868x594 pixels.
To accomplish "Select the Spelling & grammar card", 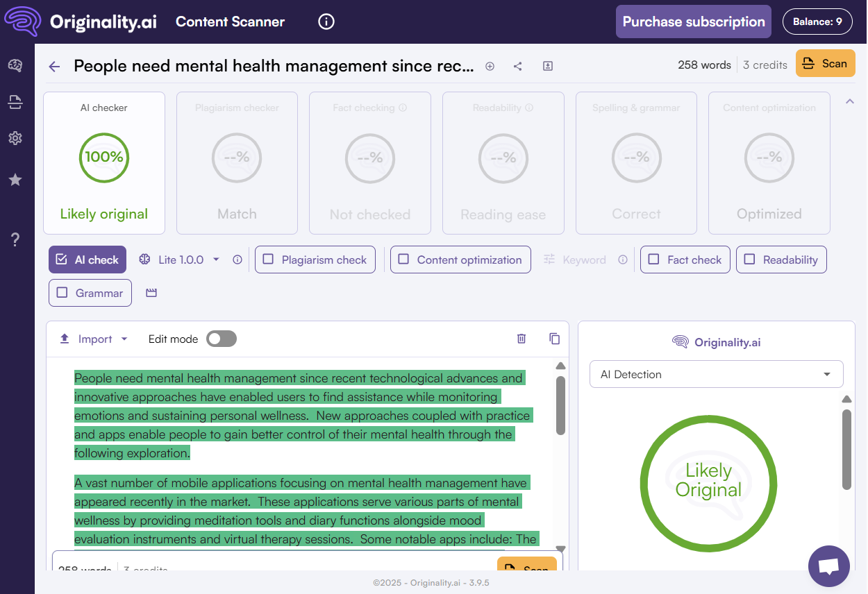I will [x=636, y=163].
